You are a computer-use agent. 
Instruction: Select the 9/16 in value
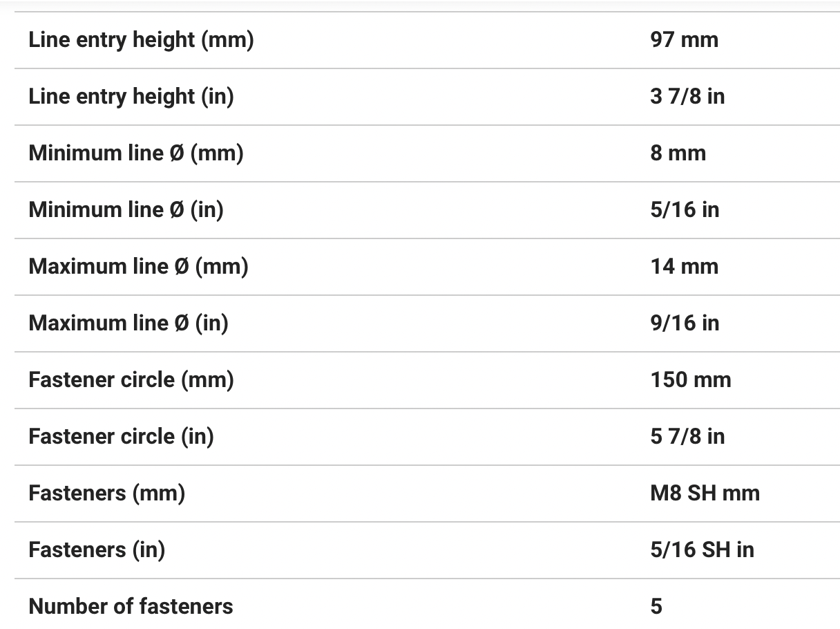point(685,323)
